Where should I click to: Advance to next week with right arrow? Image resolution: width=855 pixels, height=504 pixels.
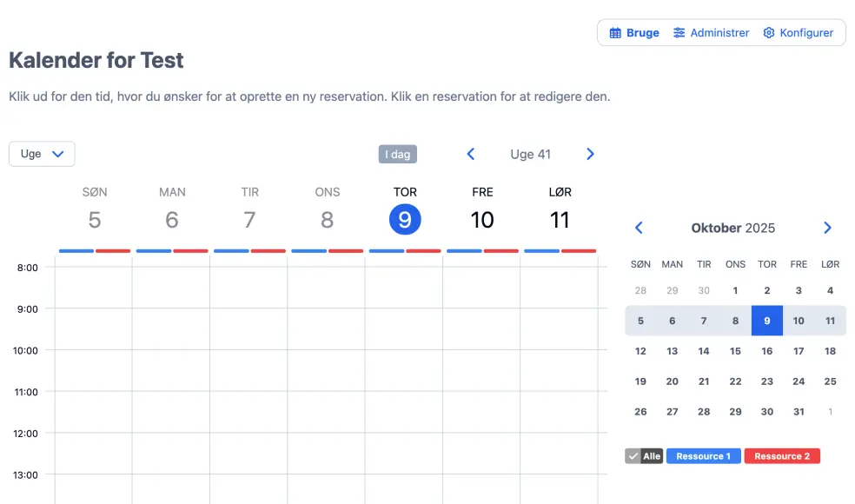pos(591,154)
